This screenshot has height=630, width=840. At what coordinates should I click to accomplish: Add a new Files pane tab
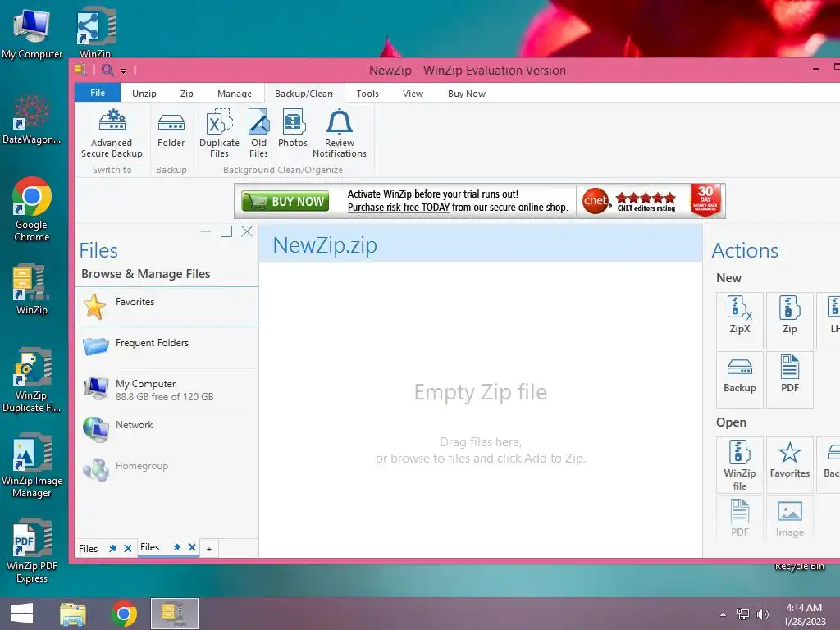209,549
